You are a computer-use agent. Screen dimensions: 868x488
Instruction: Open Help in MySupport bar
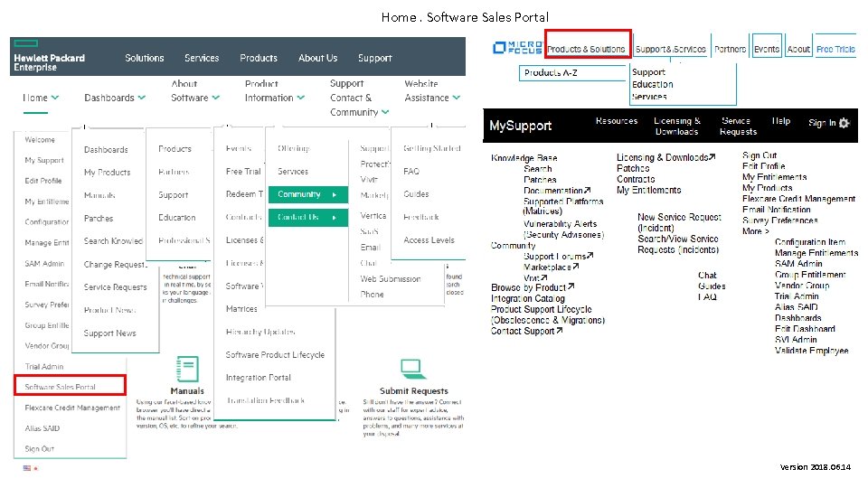click(781, 120)
